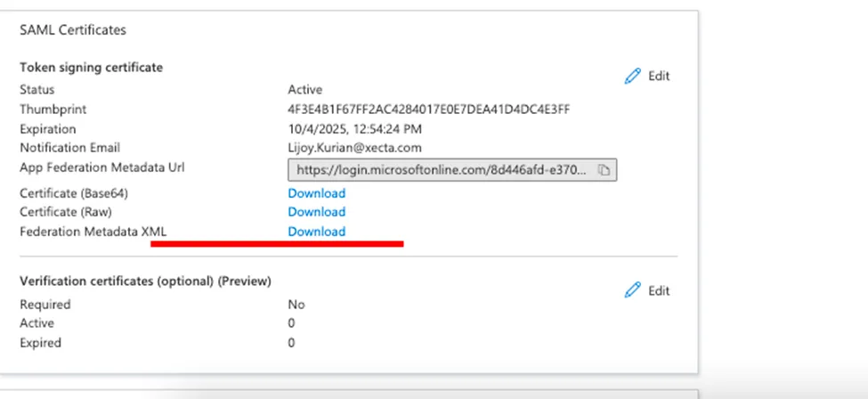This screenshot has height=399, width=868.
Task: Click the Status label
Action: [x=37, y=89]
